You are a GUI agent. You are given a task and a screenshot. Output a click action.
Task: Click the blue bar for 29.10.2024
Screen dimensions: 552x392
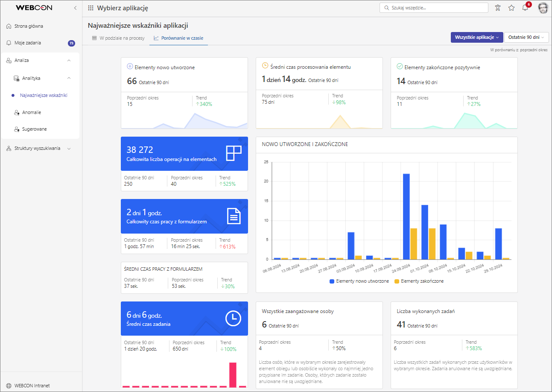(x=498, y=244)
